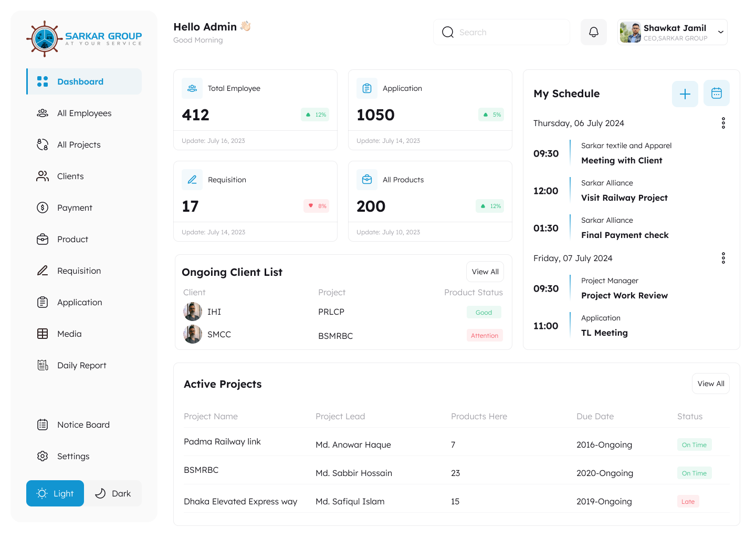
Task: Open Meeting with Client schedule entry
Action: point(622,160)
